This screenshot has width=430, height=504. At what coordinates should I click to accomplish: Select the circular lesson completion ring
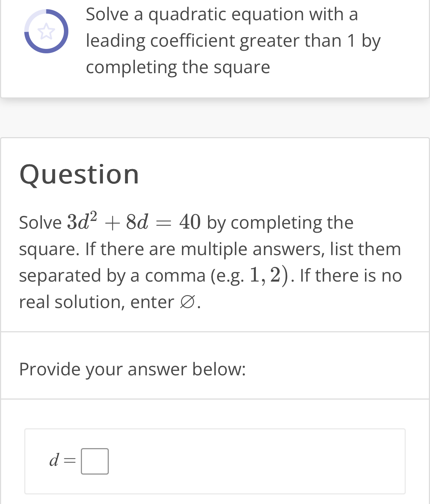[46, 31]
